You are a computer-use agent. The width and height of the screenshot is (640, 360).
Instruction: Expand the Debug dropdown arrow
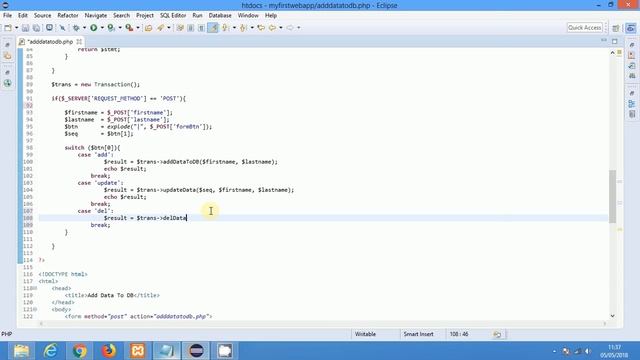[x=84, y=28]
